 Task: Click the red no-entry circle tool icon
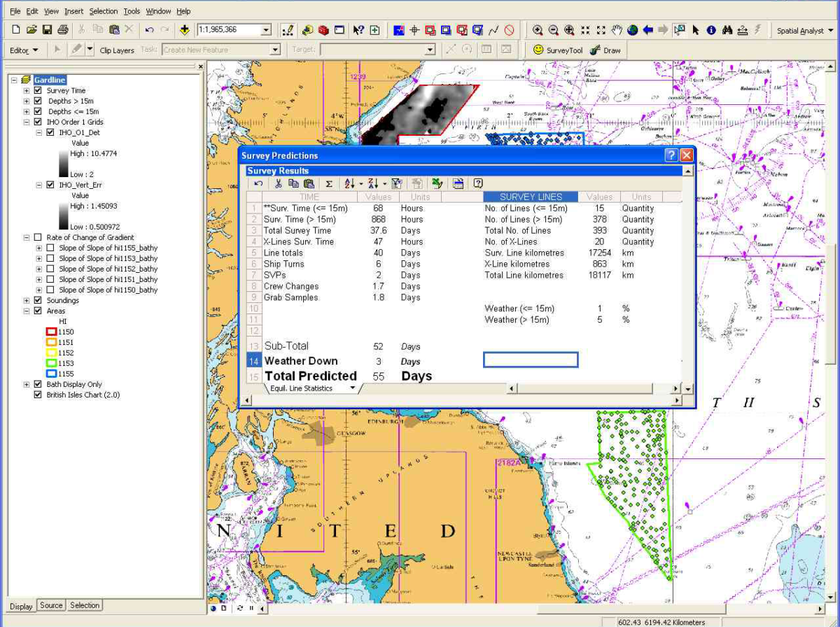point(510,30)
